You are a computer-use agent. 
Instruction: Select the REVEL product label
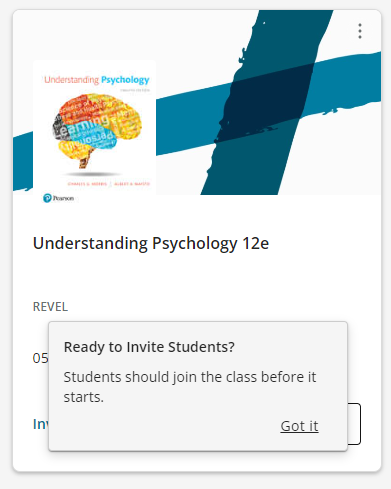point(50,307)
